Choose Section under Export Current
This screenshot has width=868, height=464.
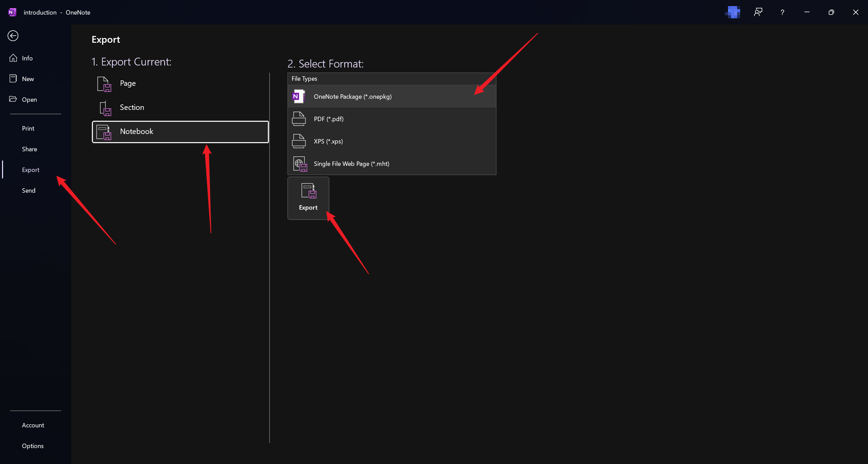pos(180,108)
